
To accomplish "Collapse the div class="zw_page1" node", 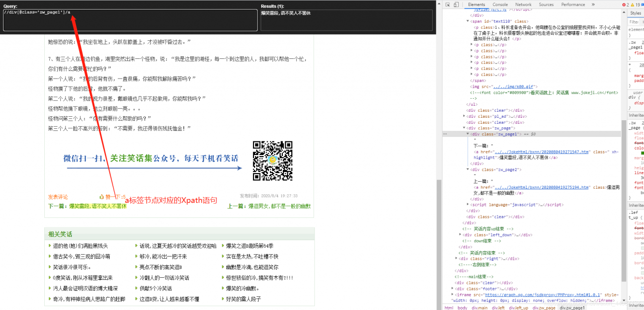I will [x=468, y=134].
